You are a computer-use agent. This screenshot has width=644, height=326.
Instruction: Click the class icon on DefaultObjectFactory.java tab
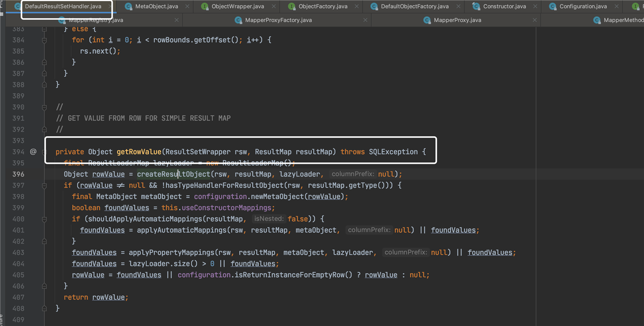(x=374, y=6)
